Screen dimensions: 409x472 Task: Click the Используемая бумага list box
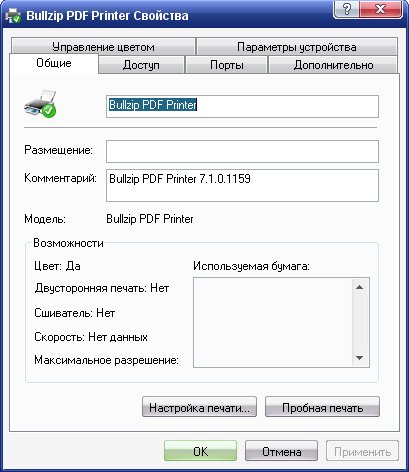click(281, 323)
